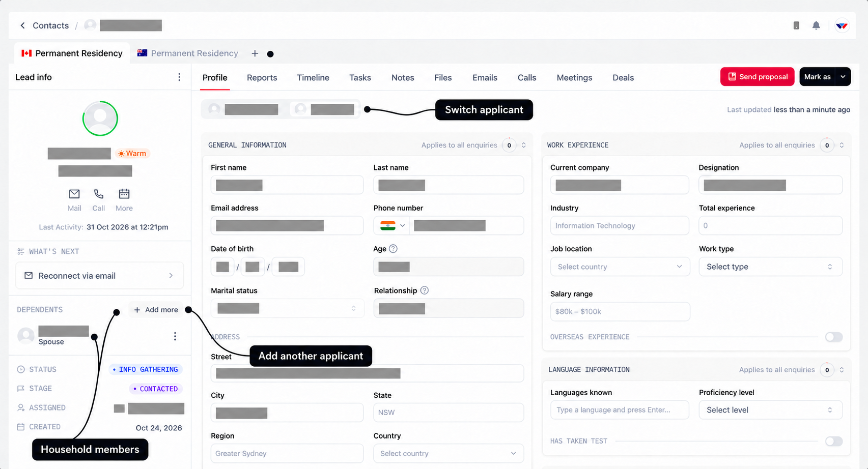
Task: Open the user account logo avatar
Action: pyautogui.click(x=842, y=25)
